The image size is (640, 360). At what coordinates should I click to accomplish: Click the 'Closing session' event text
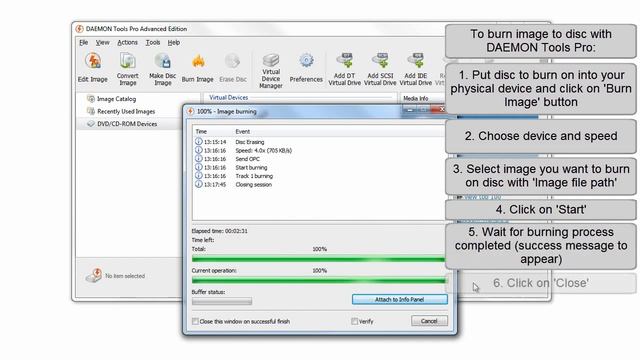click(x=253, y=184)
